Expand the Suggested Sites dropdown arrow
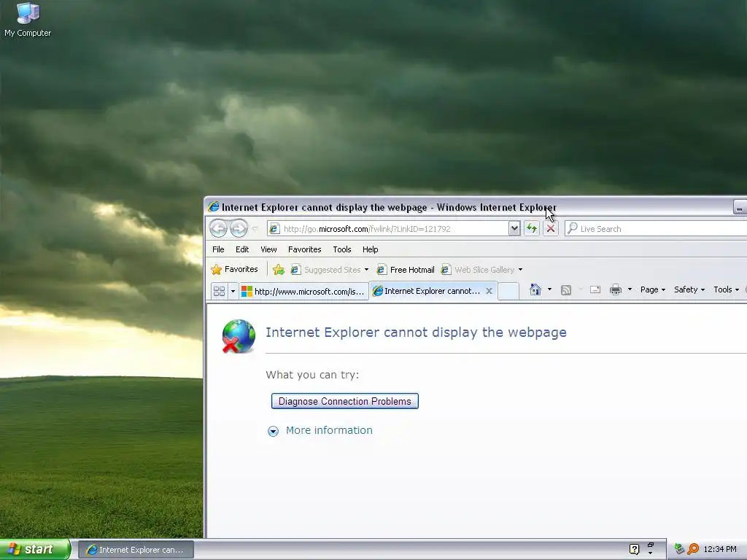Screen dimensions: 747x560 tap(366, 270)
